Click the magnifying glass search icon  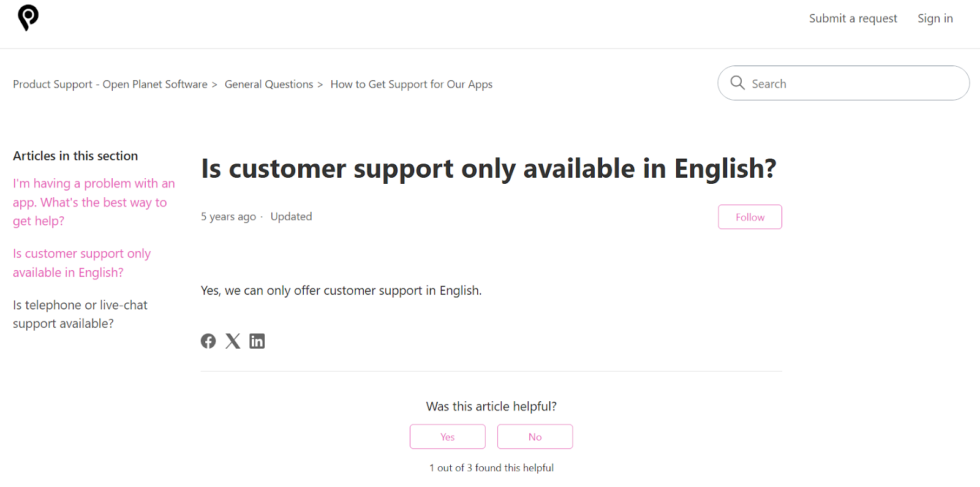pyautogui.click(x=737, y=83)
